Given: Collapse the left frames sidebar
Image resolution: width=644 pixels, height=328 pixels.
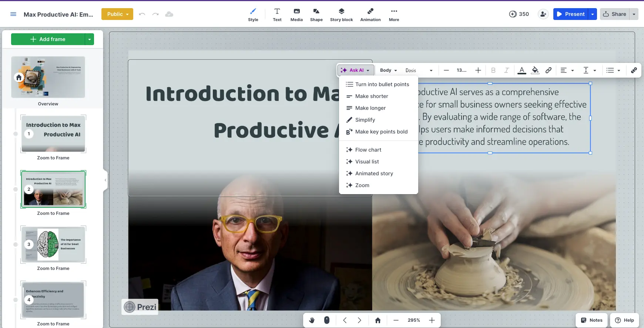Looking at the screenshot, I should pyautogui.click(x=105, y=180).
